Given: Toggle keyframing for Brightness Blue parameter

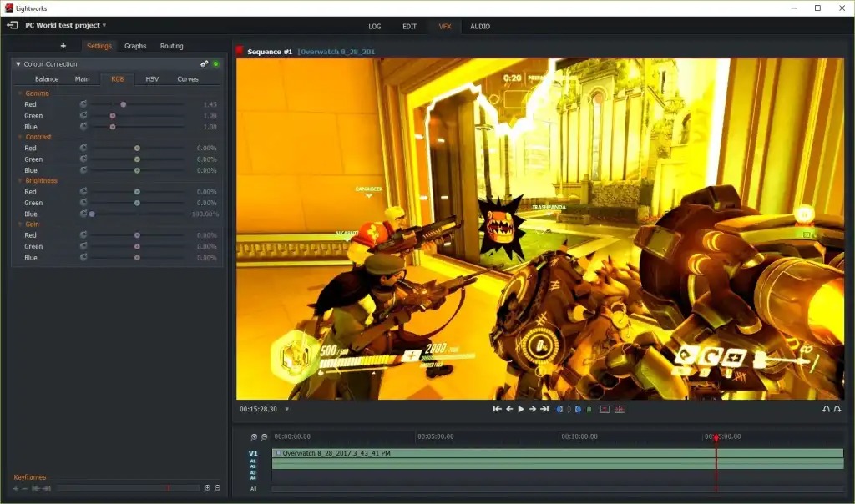Looking at the screenshot, I should tap(83, 214).
